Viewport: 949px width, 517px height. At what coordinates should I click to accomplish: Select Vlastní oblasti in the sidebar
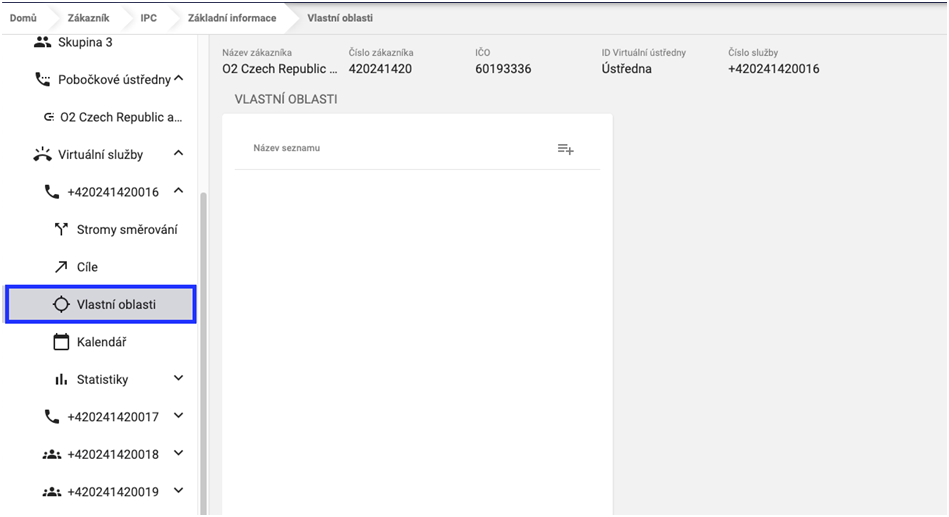pyautogui.click(x=116, y=304)
